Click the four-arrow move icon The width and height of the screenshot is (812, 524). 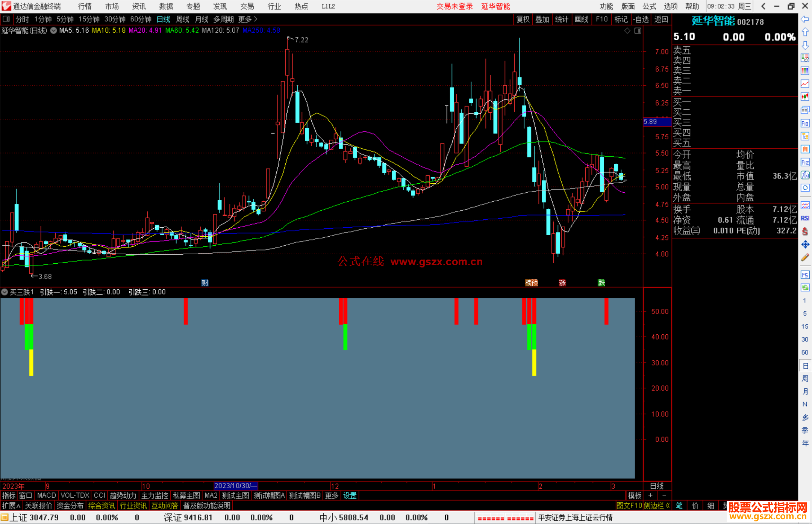pyautogui.click(x=805, y=245)
